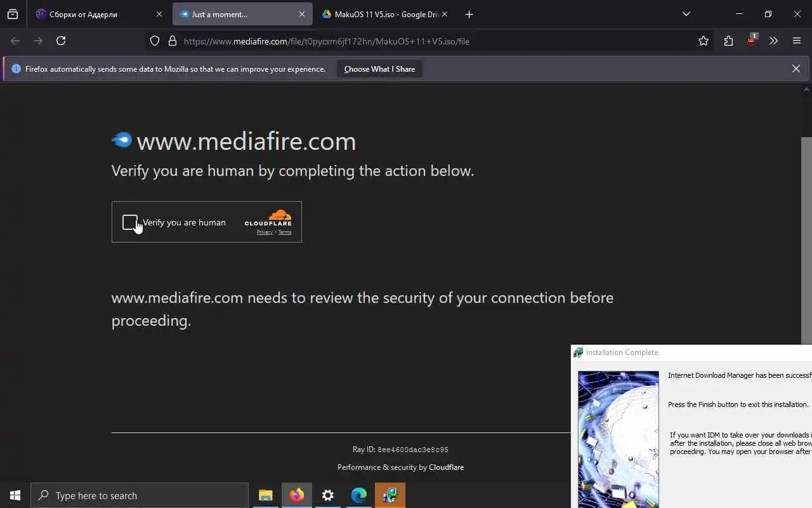812x508 pixels.
Task: Bookmark this page with the star icon
Action: [704, 41]
